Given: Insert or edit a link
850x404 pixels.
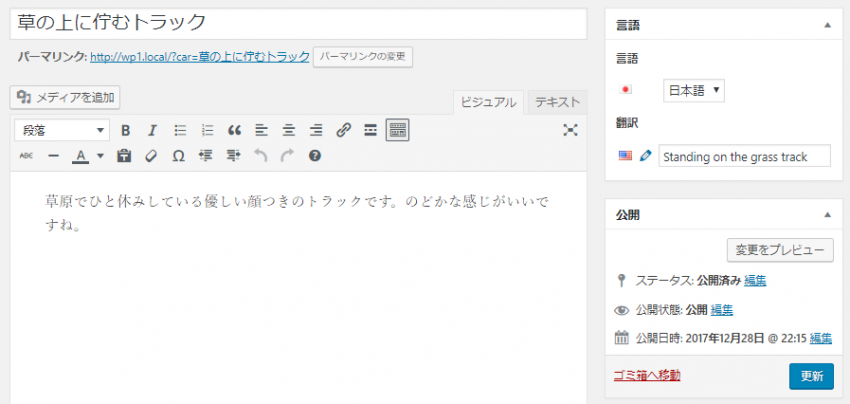Looking at the screenshot, I should (x=343, y=130).
